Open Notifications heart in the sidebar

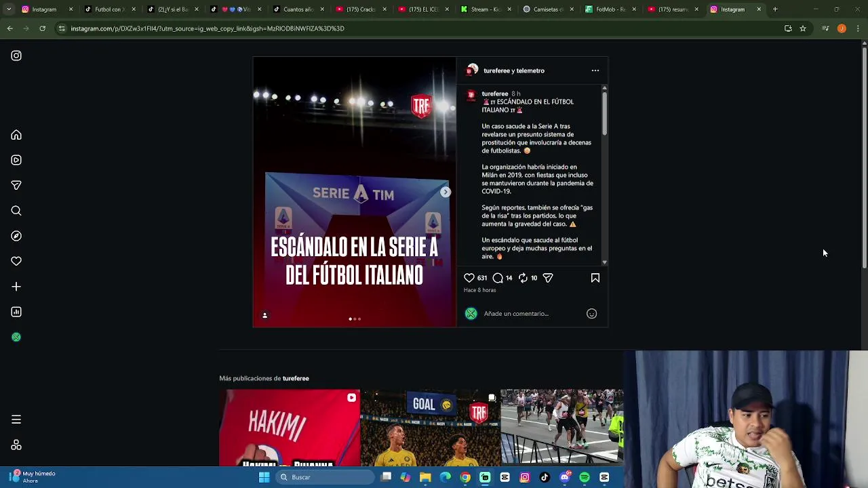(16, 261)
